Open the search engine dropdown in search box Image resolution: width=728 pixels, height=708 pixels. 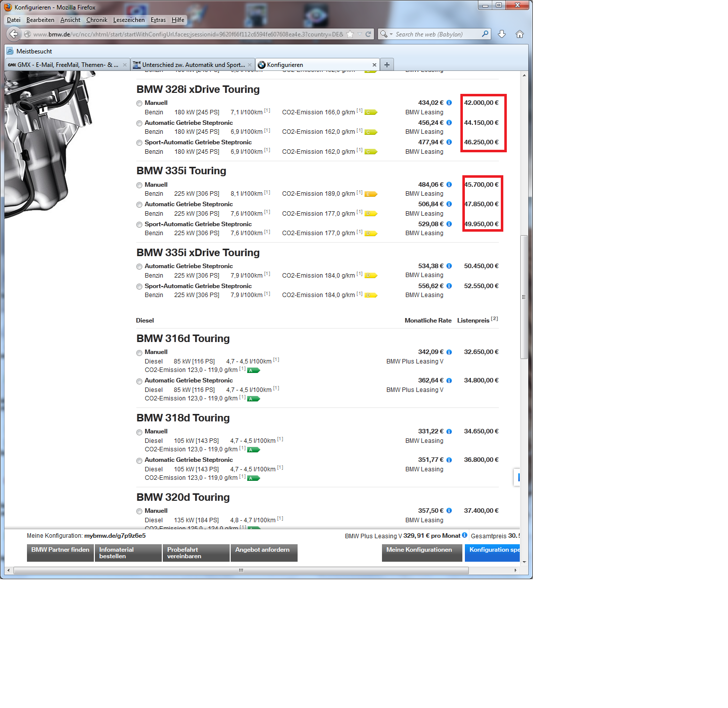tap(391, 34)
